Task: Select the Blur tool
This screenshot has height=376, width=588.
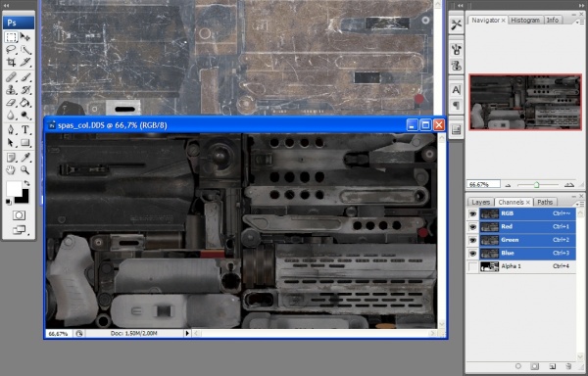Action: (x=11, y=115)
